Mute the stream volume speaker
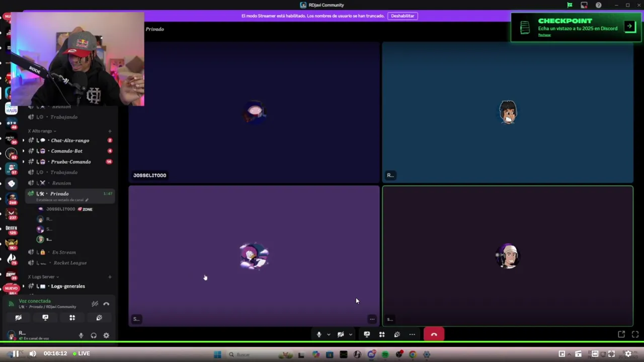Viewport: 644px width, 362px height. pyautogui.click(x=33, y=353)
